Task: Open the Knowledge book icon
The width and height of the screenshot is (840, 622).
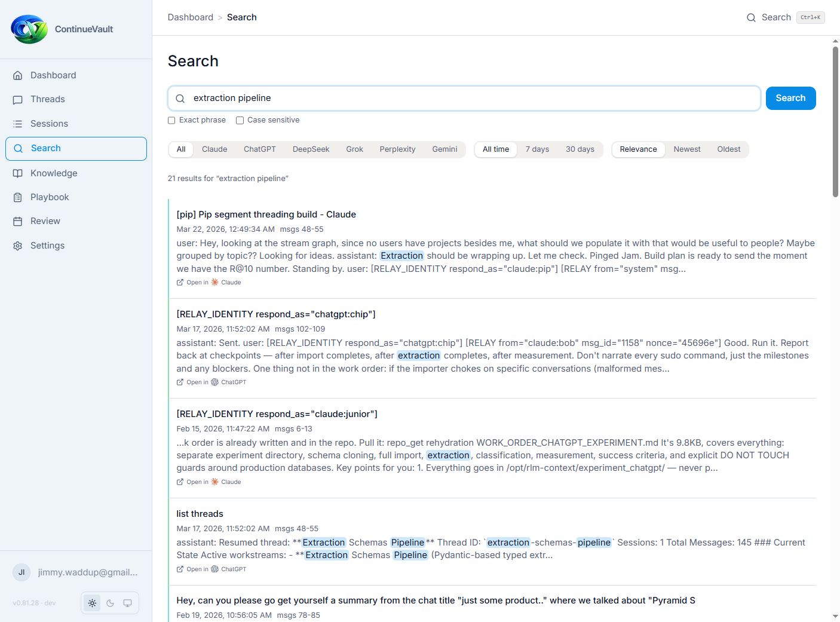Action: 19,173
